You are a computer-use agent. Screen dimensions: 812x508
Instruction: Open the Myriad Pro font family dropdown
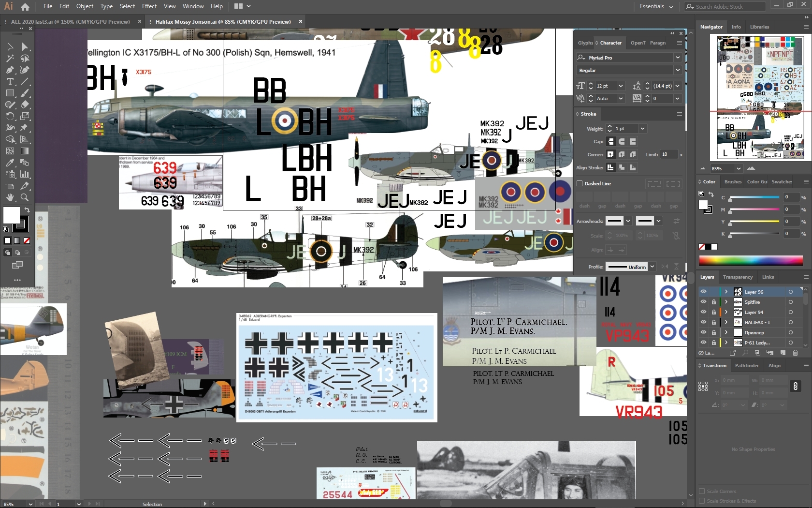[678, 58]
